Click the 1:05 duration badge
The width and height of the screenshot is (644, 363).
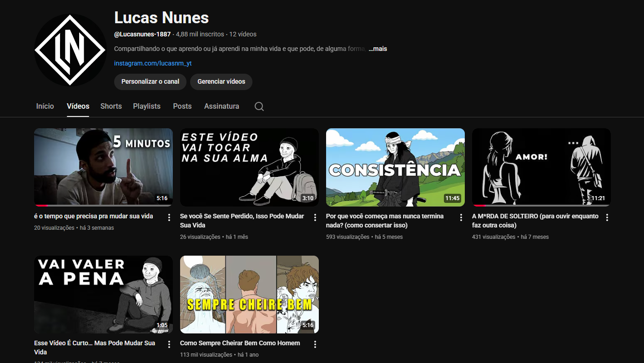pyautogui.click(x=162, y=325)
